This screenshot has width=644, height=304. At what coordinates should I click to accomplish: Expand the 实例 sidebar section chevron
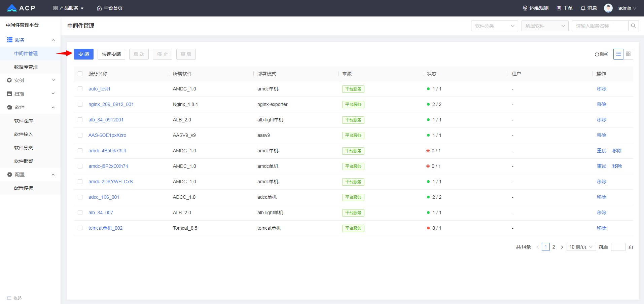tap(53, 80)
